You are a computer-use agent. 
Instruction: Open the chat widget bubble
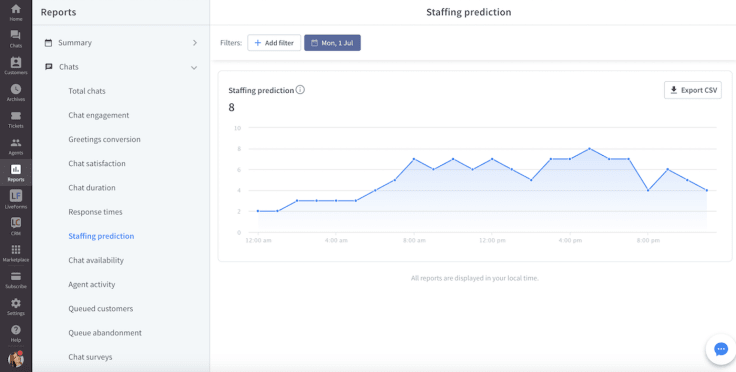[721, 349]
